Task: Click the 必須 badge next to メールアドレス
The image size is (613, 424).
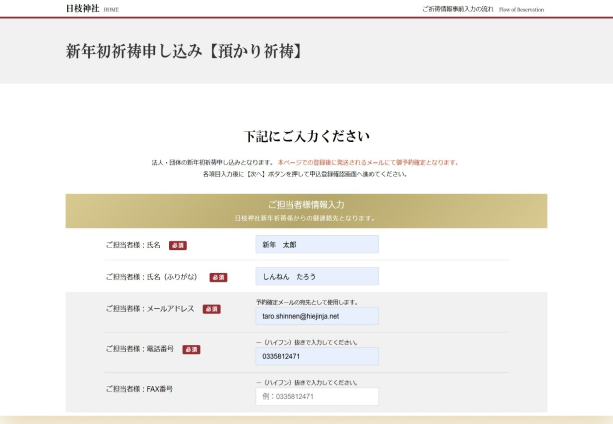Action: coord(211,309)
